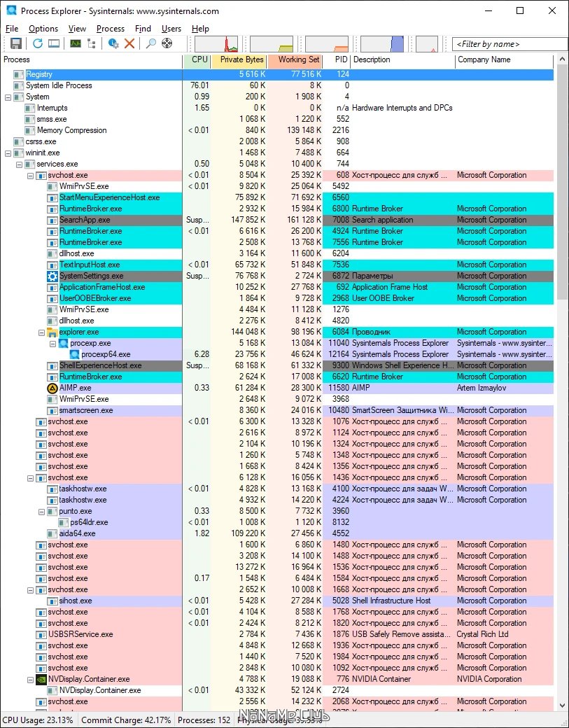Sort by Description column header

tap(403, 60)
